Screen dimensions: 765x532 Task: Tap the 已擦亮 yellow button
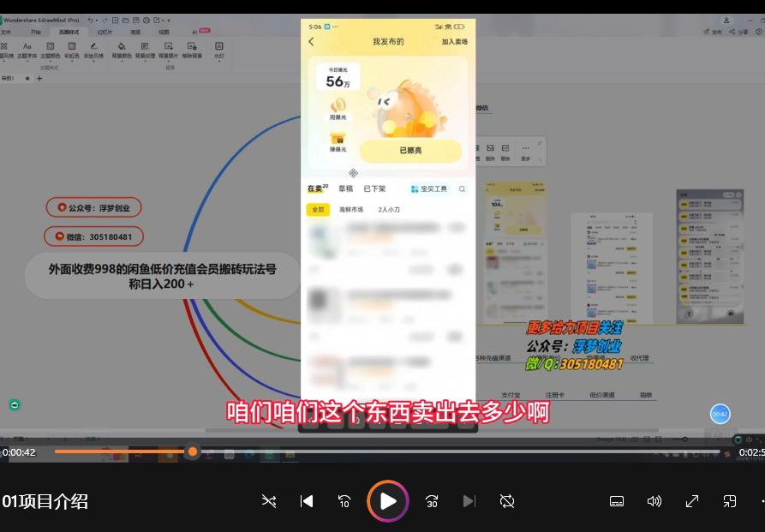[411, 150]
